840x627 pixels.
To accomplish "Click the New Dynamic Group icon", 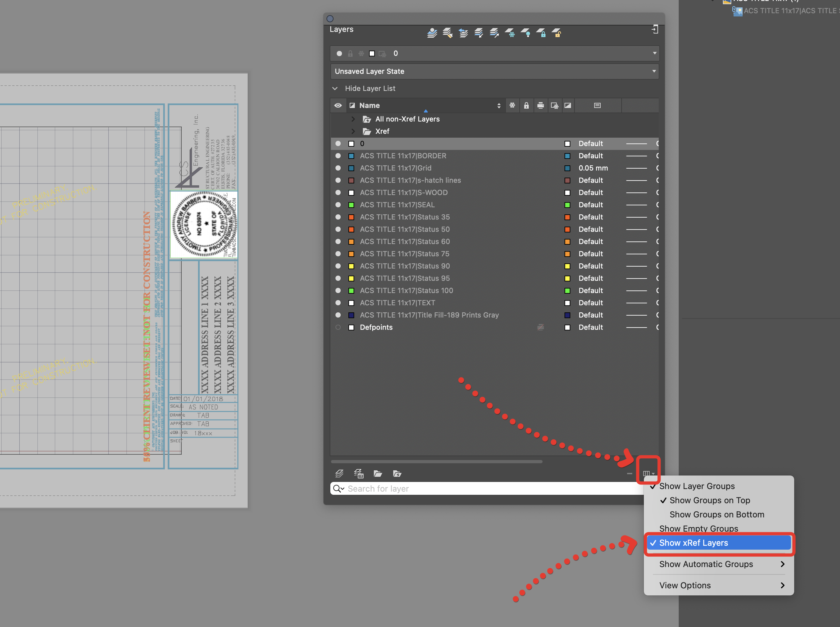I will pyautogui.click(x=397, y=473).
